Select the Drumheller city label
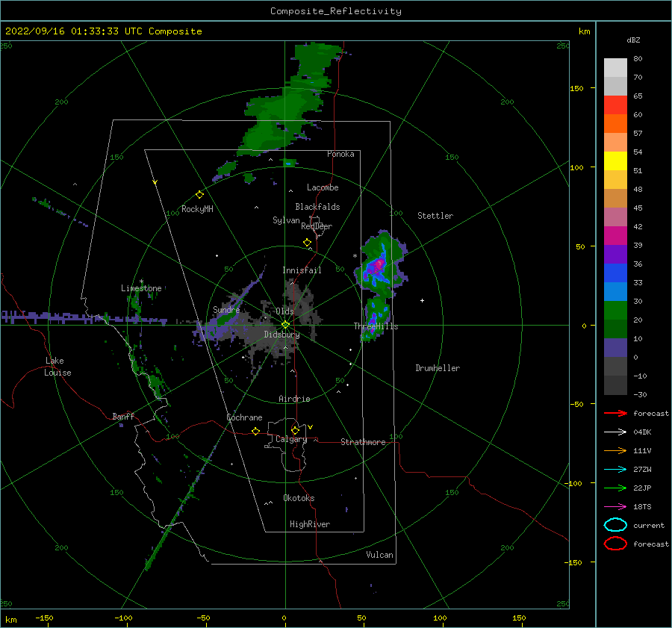The image size is (672, 628). click(x=438, y=368)
